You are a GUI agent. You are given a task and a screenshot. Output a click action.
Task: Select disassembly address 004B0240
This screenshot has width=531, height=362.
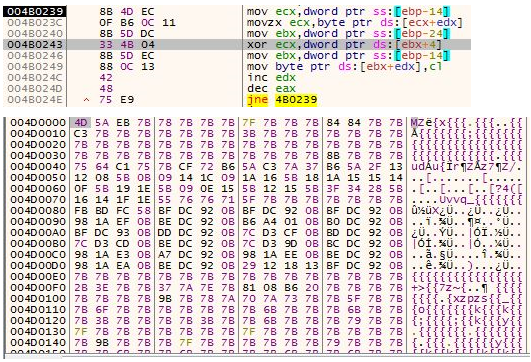35,34
